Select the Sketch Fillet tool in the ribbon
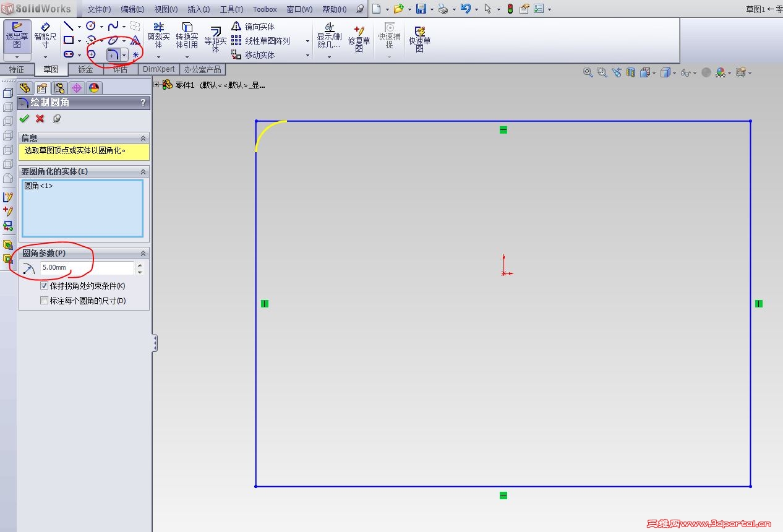783x532 pixels. [x=113, y=54]
